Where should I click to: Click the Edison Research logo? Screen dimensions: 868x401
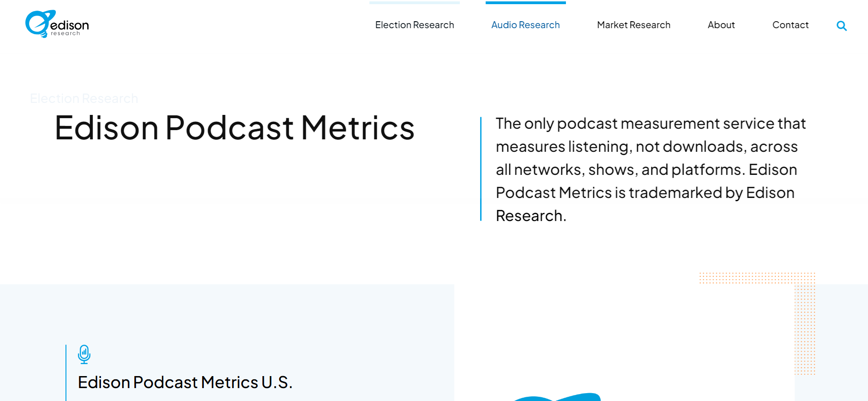(57, 24)
